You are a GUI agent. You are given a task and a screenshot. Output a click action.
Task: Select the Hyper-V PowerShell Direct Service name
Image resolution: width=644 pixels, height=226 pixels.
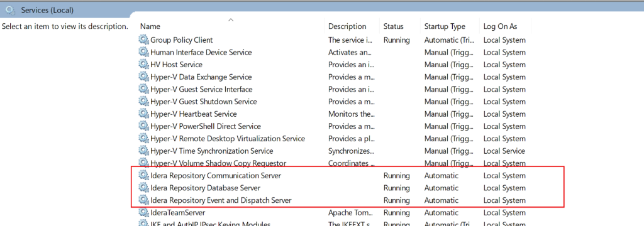click(206, 126)
